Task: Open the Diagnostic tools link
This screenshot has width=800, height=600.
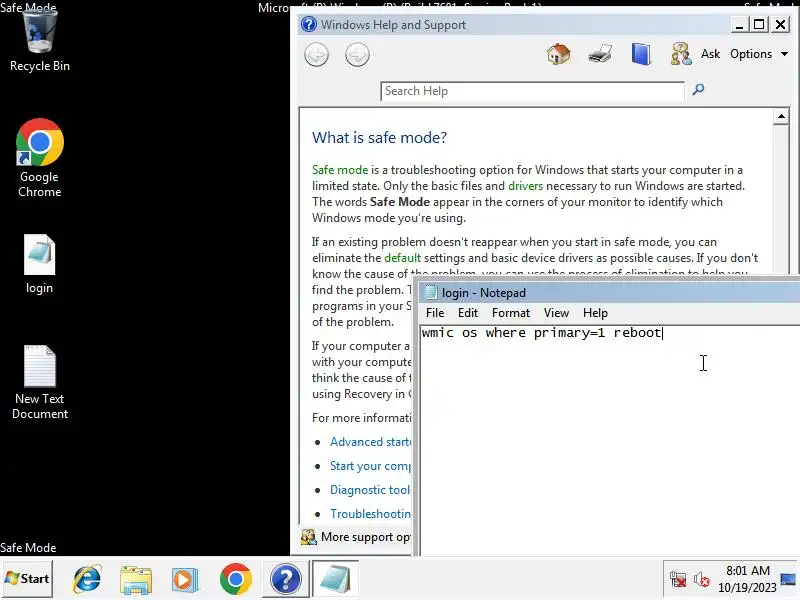Action: [x=370, y=490]
